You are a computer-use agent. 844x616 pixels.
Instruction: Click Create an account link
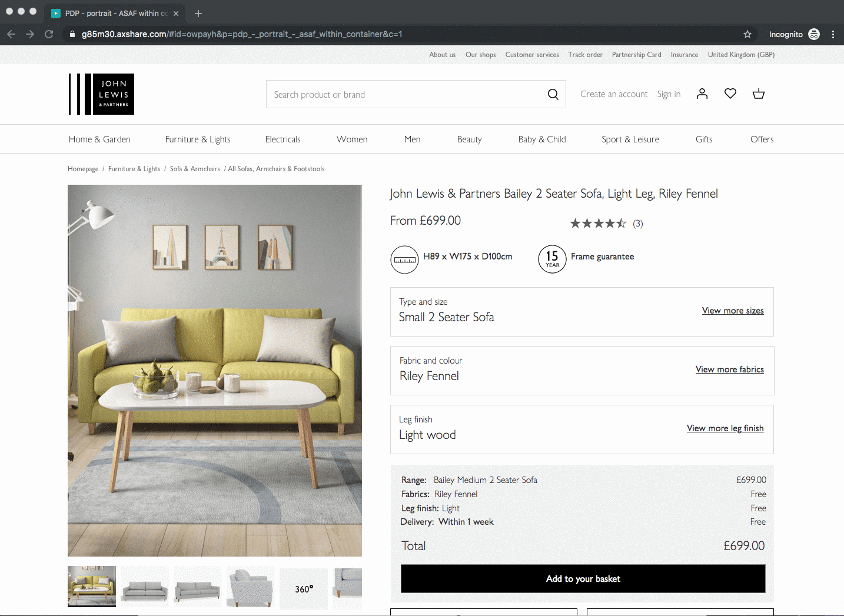[x=614, y=94]
